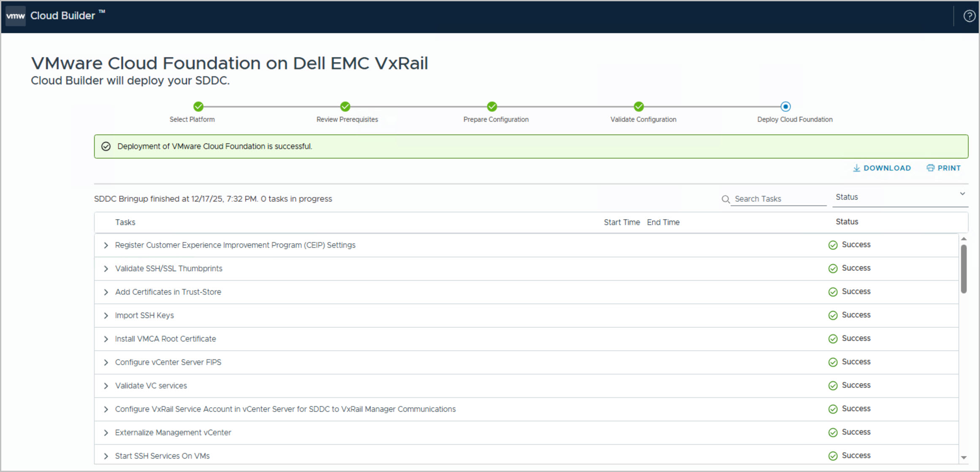Click the task list scrollbar down arrow

point(964,458)
